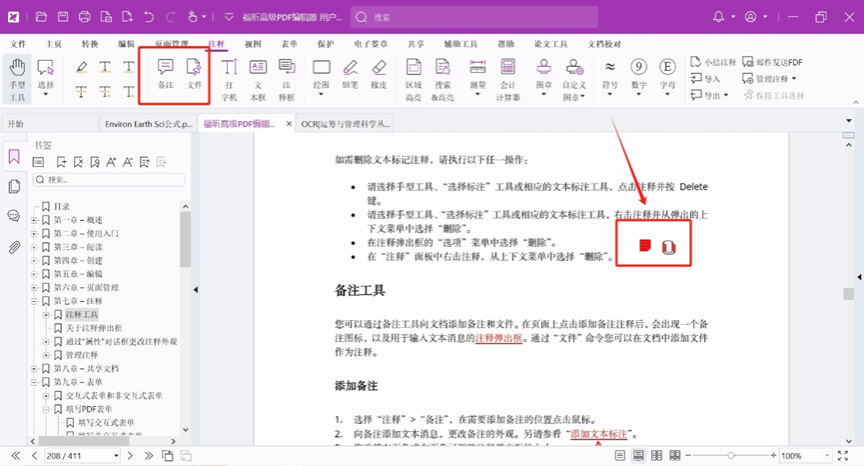Screen dimensions: 864x466
Task: Click the Note (备注) annotation tool
Action: 165,75
